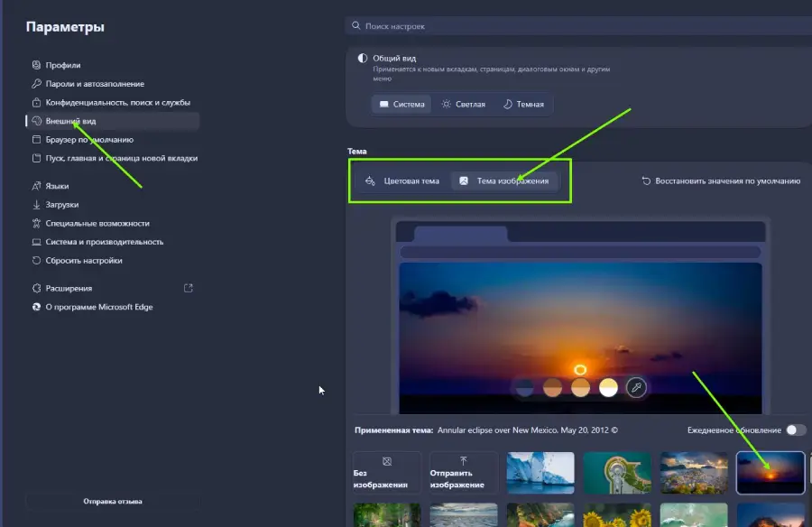Select the selected eclipse sunset thumbnail
812x527 pixels.
770,473
